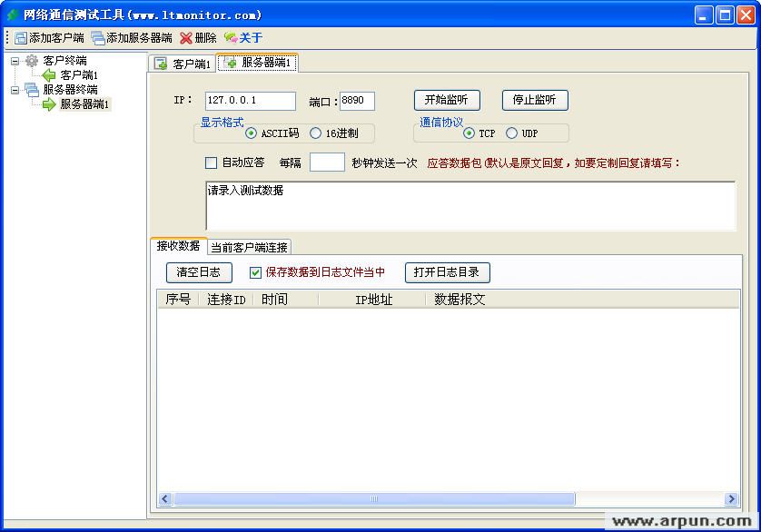761x532 pixels.
Task: Uncheck 保存数据到日志文件当中 option
Action: click(x=257, y=272)
